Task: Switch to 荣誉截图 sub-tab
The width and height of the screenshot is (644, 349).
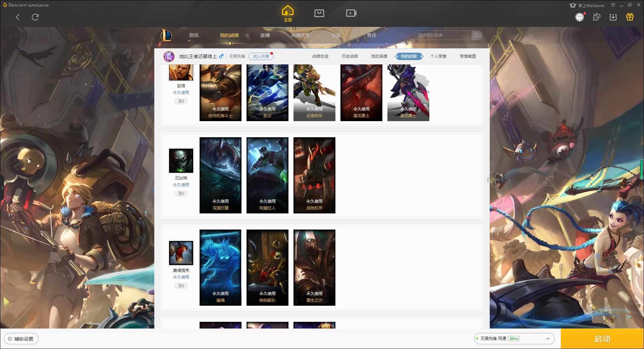Action: coord(468,56)
